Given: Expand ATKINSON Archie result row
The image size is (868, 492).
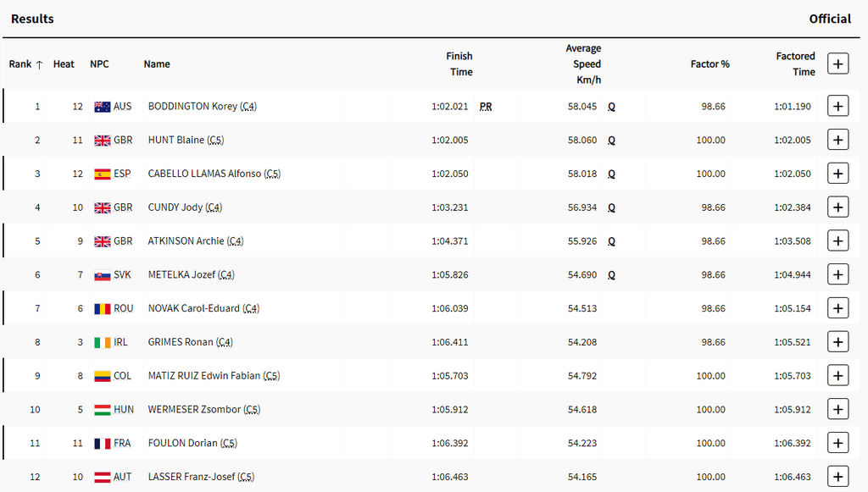Looking at the screenshot, I should tap(837, 241).
